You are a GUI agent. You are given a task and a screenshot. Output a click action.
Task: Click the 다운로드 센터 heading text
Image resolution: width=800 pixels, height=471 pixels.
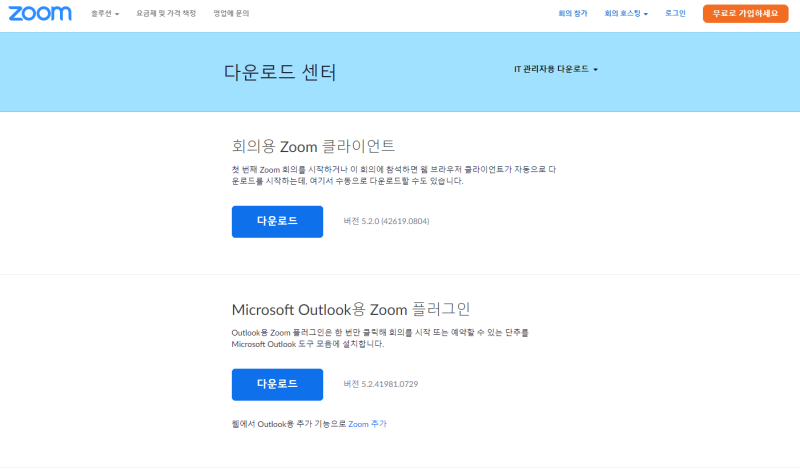tap(280, 72)
